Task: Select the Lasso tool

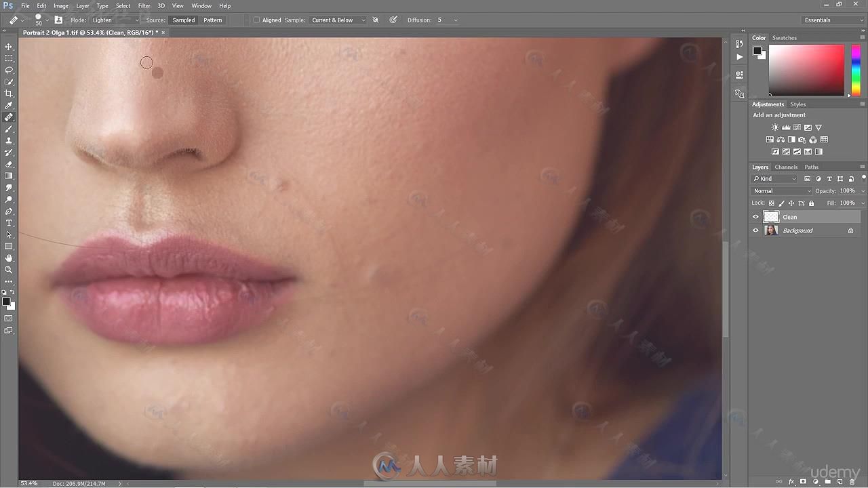Action: coord(9,70)
